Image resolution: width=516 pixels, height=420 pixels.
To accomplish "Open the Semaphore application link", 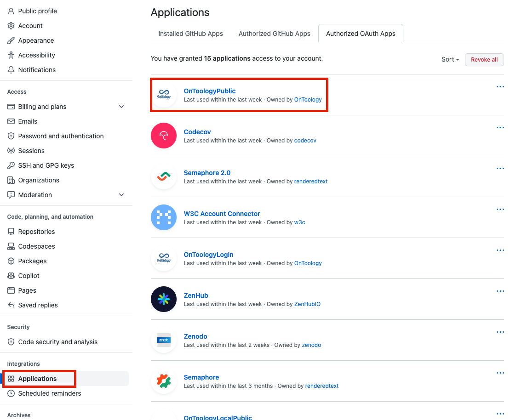I will [201, 377].
